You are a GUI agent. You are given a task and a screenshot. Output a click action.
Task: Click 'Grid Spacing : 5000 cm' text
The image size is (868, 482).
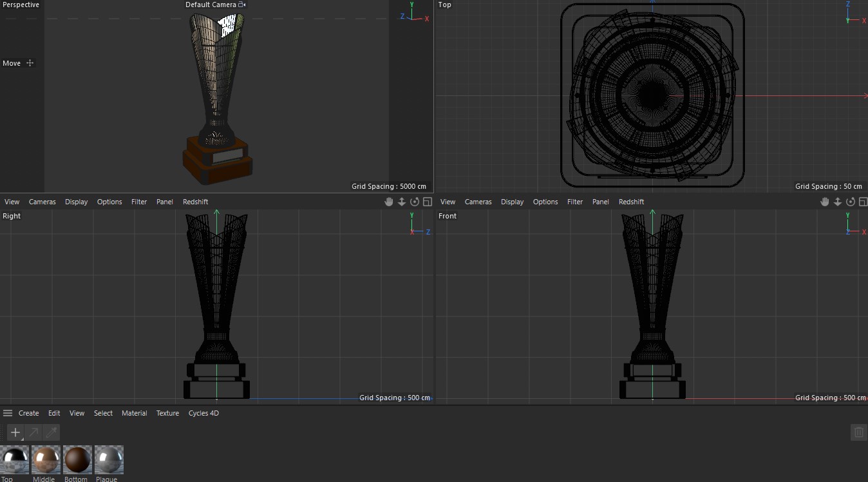(389, 186)
